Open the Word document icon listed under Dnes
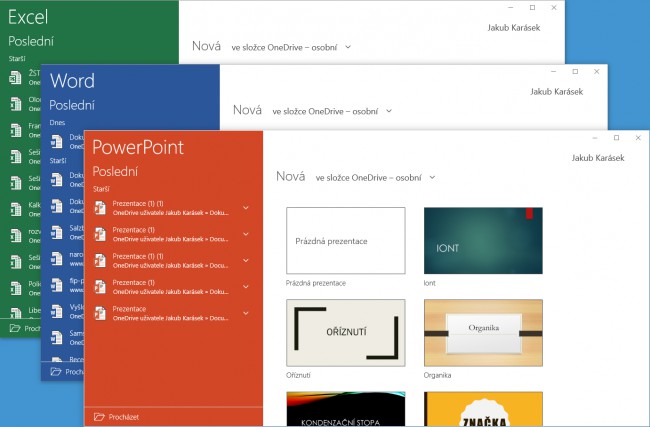This screenshot has width=650, height=427. pos(57,141)
